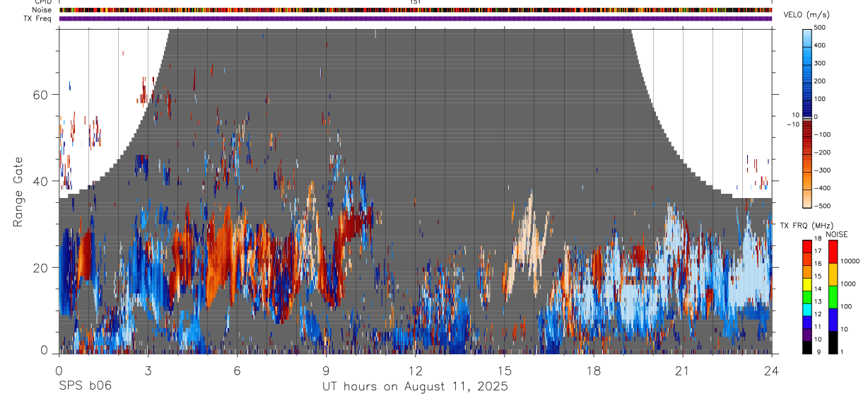Image resolution: width=868 pixels, height=401 pixels.
Task: Click the yellow swatch in the TX FRQ legend
Action: click(807, 283)
